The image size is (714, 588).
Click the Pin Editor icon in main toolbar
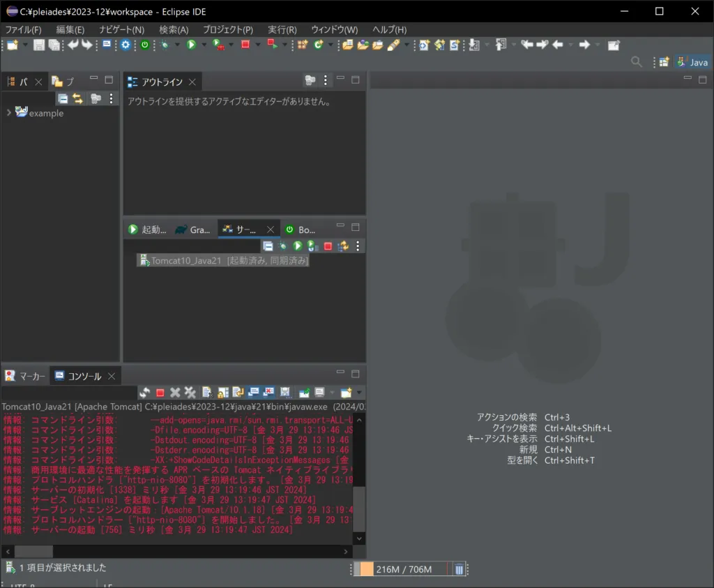(614, 45)
